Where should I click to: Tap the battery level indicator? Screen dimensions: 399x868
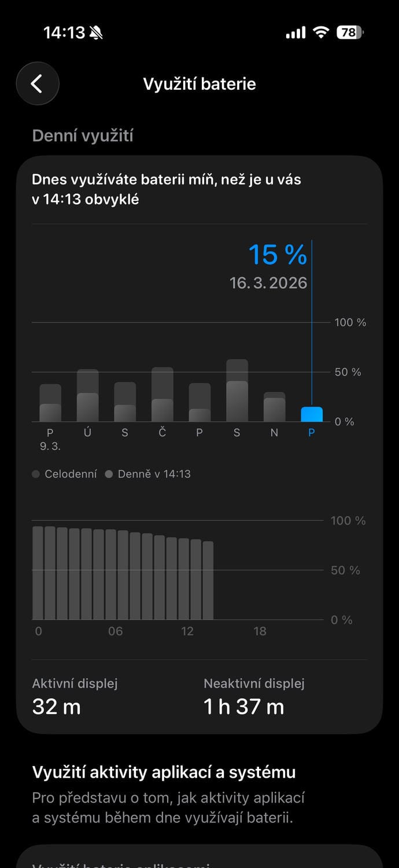point(350,33)
